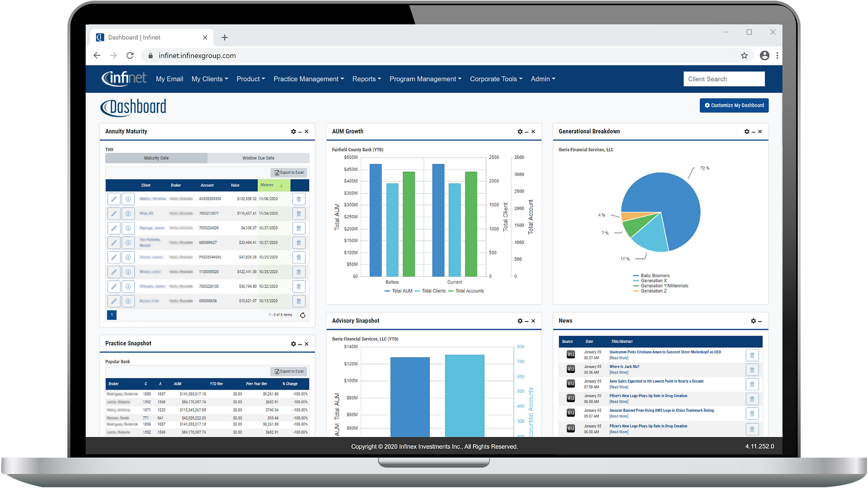Click edit pencil on first annuity row
868x488 pixels.
coord(114,199)
